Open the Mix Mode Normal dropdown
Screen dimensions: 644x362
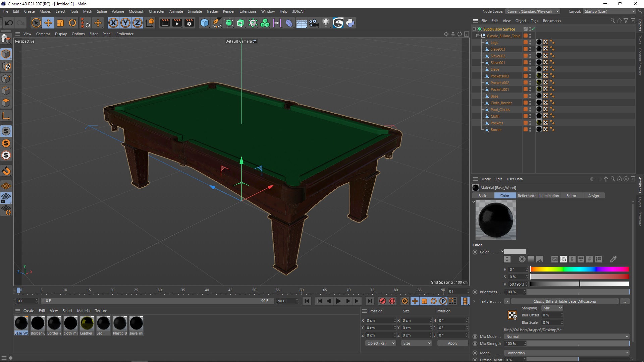(567, 337)
